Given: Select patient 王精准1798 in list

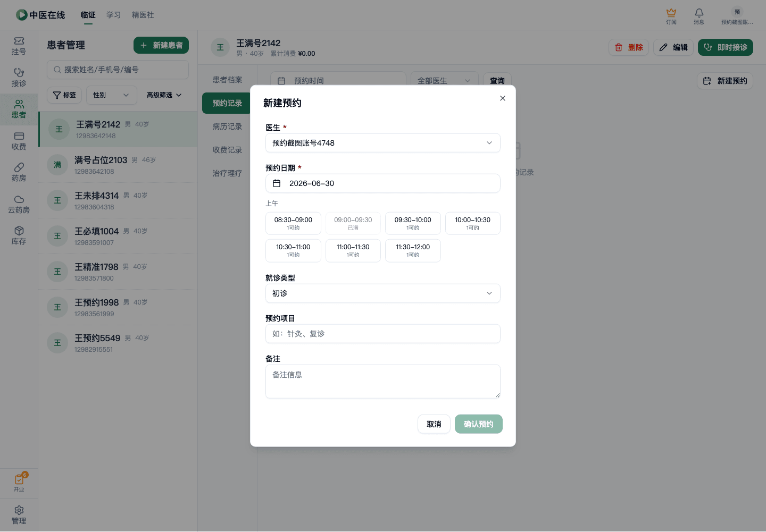Looking at the screenshot, I should 118,272.
